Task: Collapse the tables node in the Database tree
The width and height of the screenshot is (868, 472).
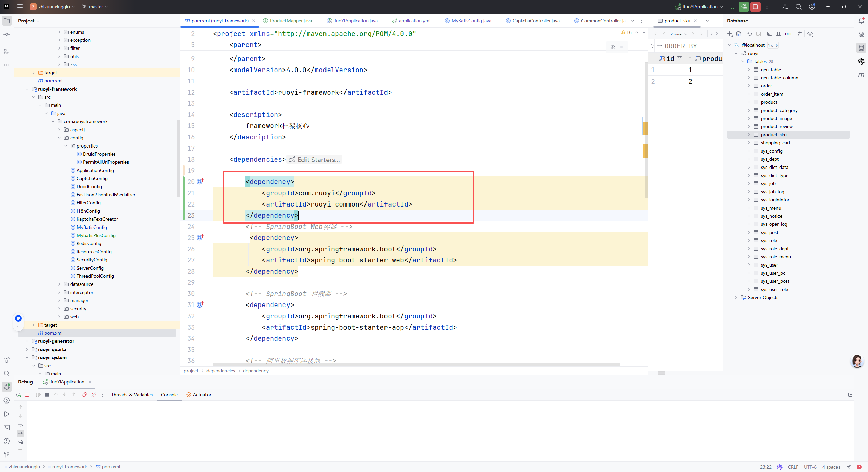Action: (x=743, y=61)
